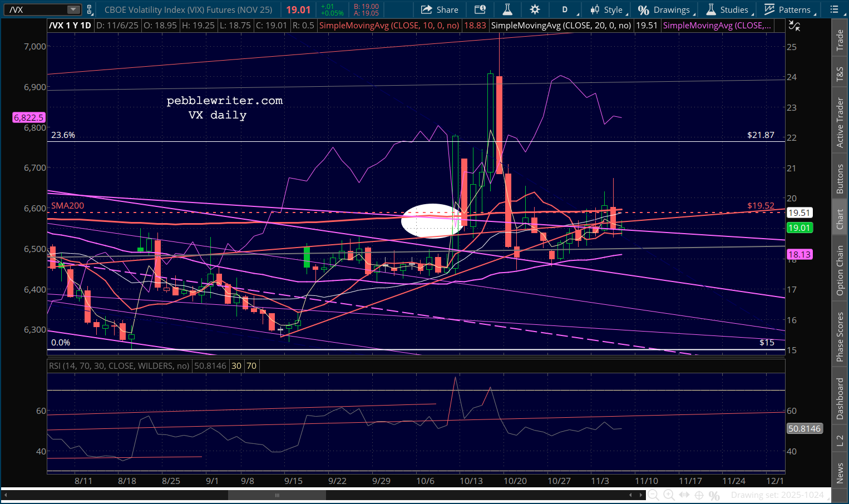Open the symbol link clip icon
Screen dimensions: 849x504
point(89,9)
